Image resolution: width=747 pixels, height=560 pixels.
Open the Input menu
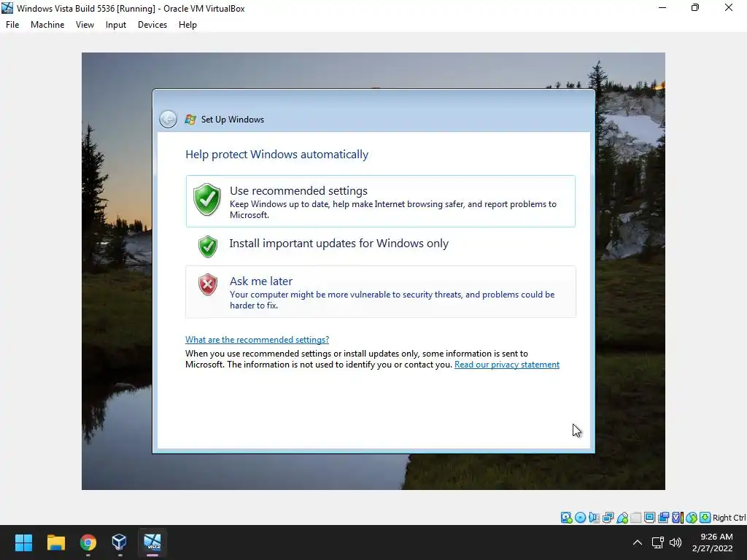[x=116, y=25]
